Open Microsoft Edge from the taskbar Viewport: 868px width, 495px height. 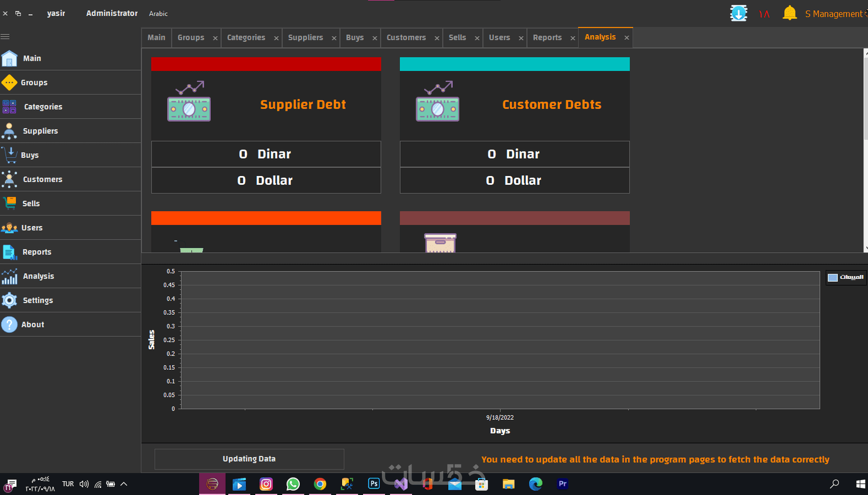click(536, 484)
